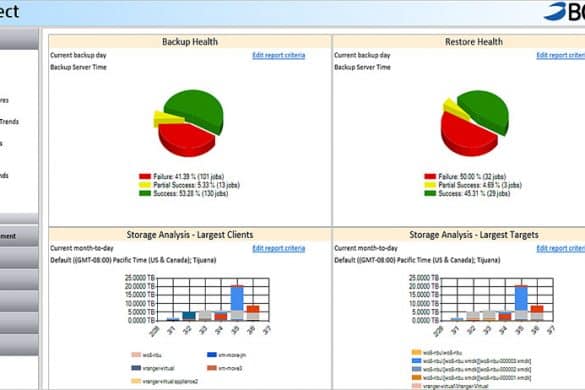Click tallest blue bar in Largest Targets chart
The width and height of the screenshot is (585, 390).
[521, 299]
